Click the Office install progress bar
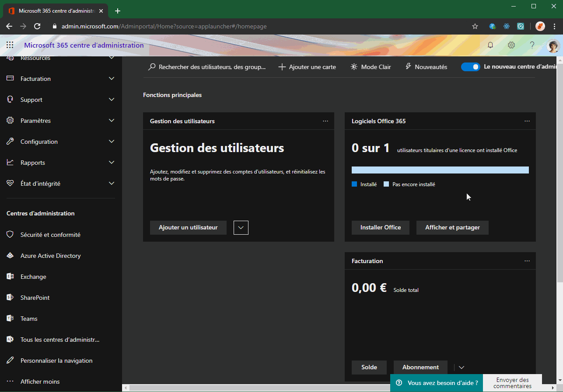 pos(440,170)
